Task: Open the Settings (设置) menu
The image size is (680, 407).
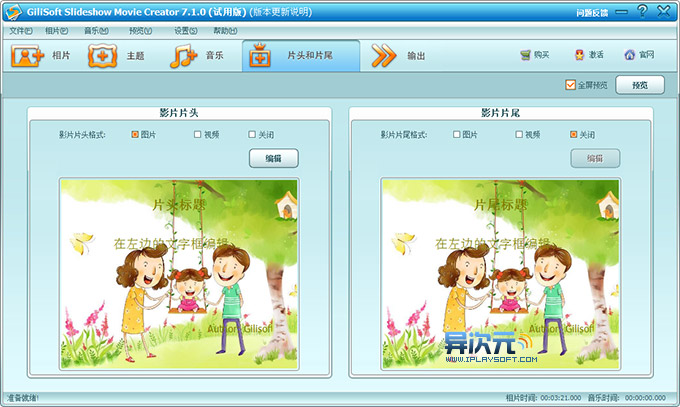Action: click(186, 31)
